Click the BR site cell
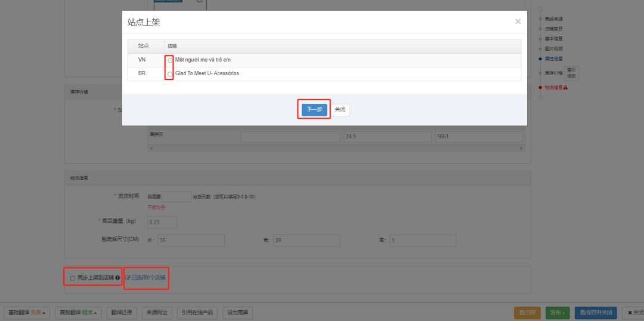The image size is (644, 321). pos(142,73)
